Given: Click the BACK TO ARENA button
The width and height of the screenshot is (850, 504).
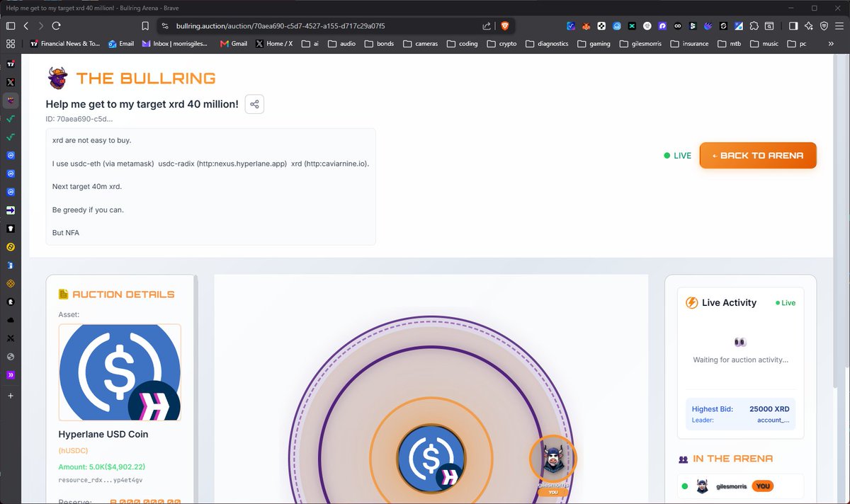Looking at the screenshot, I should 758,156.
